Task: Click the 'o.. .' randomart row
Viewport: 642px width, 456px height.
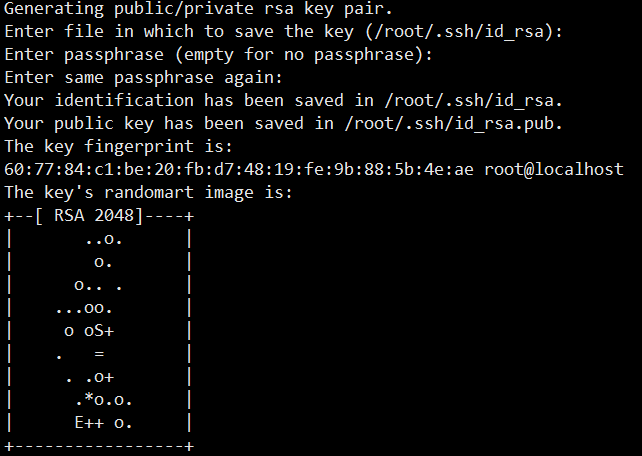Action: (98, 285)
